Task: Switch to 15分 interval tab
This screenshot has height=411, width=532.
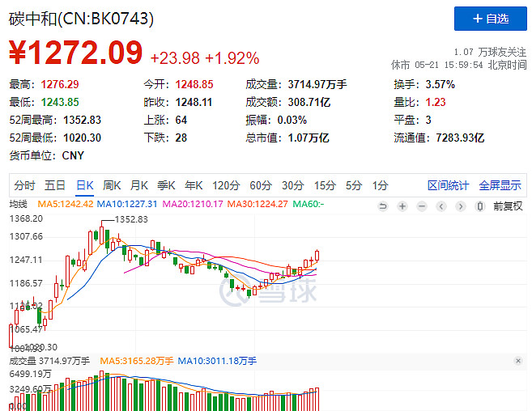Action: 325,185
